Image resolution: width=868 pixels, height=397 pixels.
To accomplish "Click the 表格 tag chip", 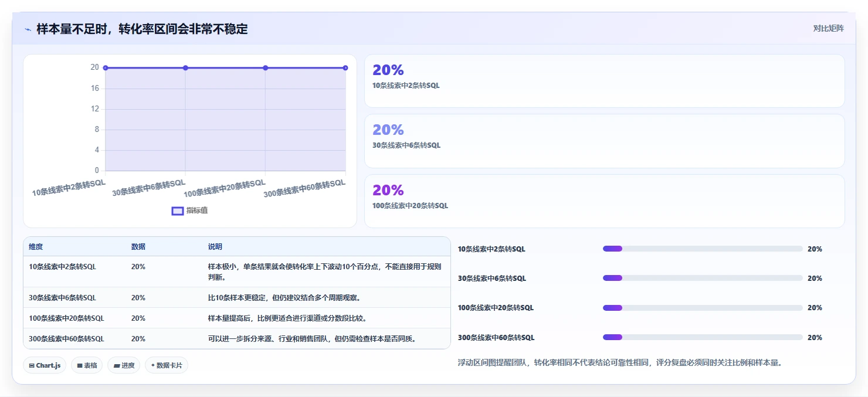I will [87, 365].
